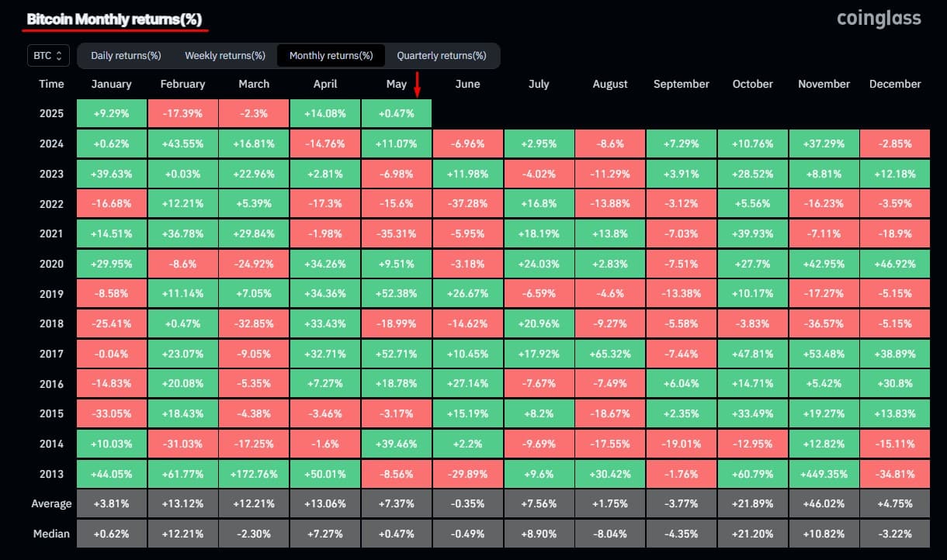The height and width of the screenshot is (560, 947).
Task: Click the +21.20% October median cell
Action: [x=753, y=534]
